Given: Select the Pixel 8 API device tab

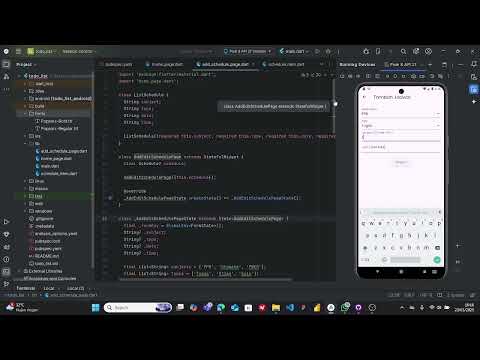Looking at the screenshot, I should click(403, 64).
